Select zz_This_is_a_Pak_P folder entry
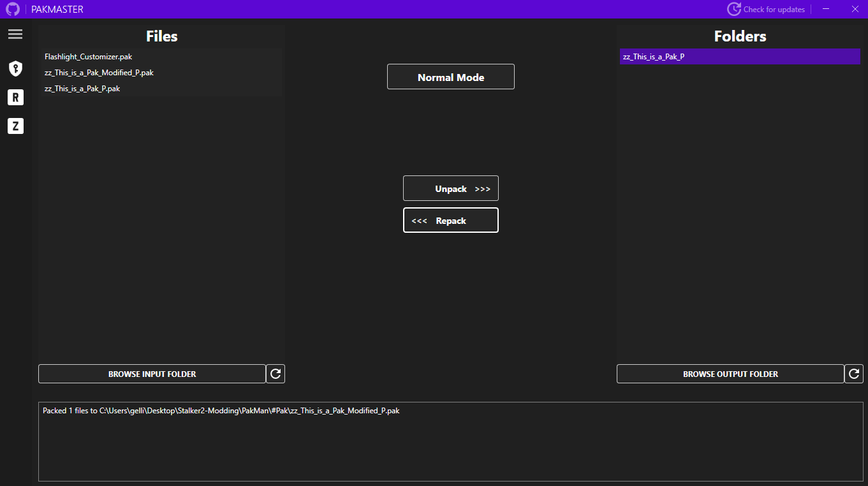The image size is (868, 486). pos(740,57)
